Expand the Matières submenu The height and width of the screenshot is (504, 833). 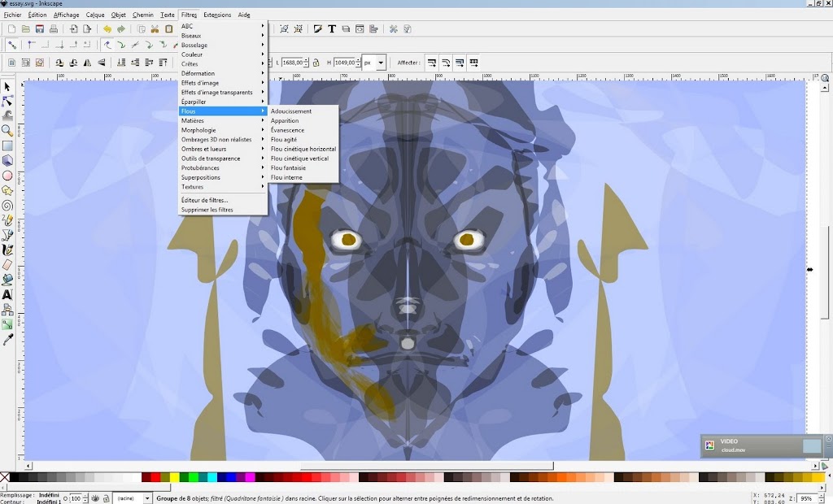(x=223, y=120)
